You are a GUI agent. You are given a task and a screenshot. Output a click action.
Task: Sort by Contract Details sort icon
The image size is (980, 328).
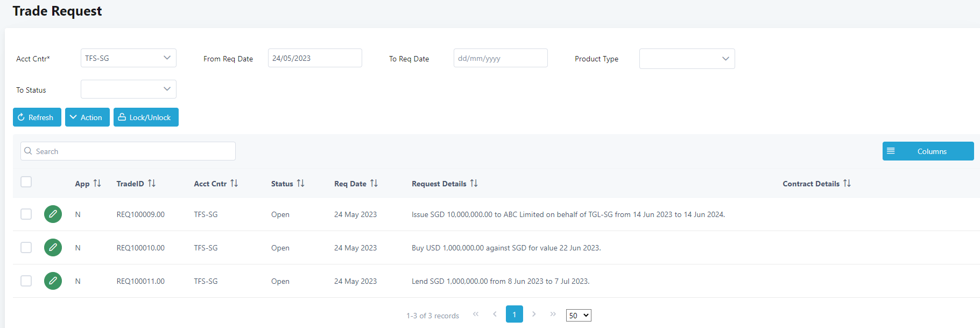pyautogui.click(x=847, y=184)
